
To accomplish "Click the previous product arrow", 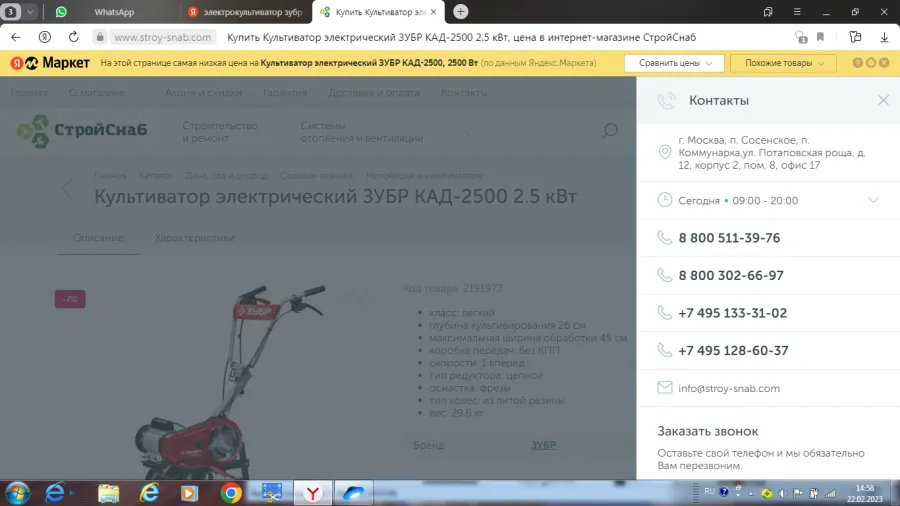I will coord(67,188).
